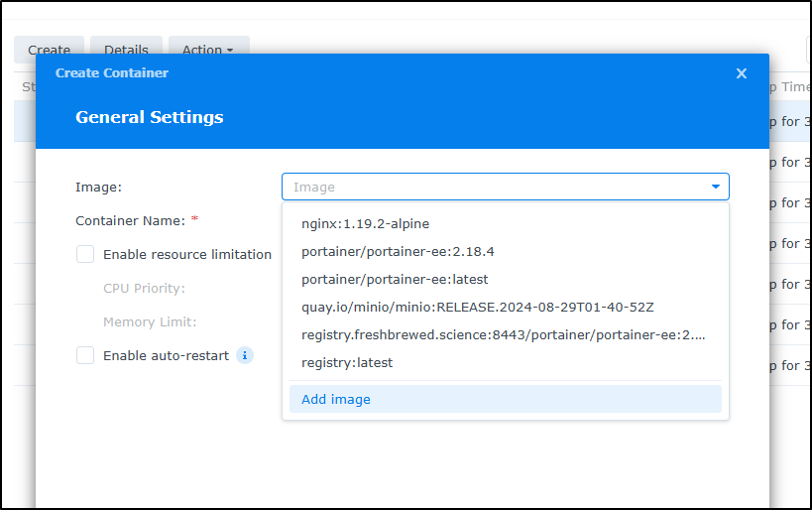Click inside the Image combo box field
812x510 pixels.
[x=505, y=187]
